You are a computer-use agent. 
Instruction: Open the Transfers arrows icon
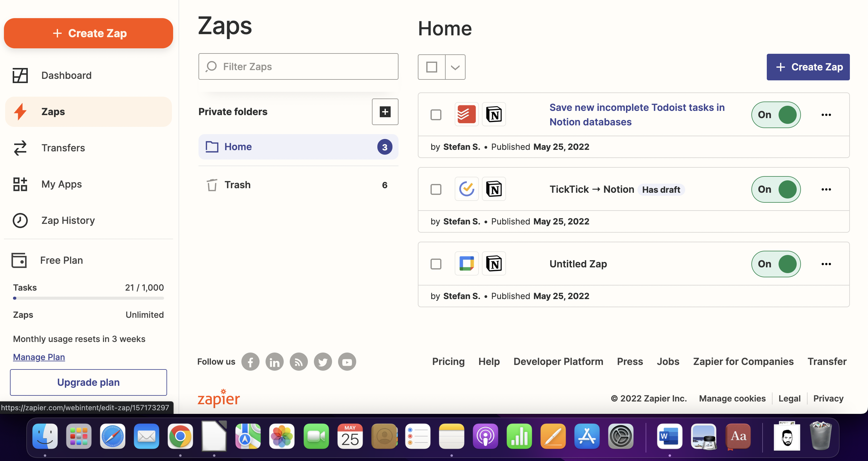(20, 148)
